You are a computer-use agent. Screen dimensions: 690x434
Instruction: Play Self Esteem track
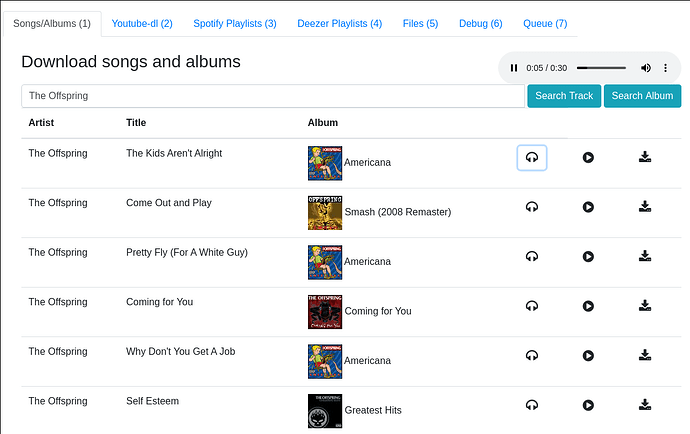[588, 405]
